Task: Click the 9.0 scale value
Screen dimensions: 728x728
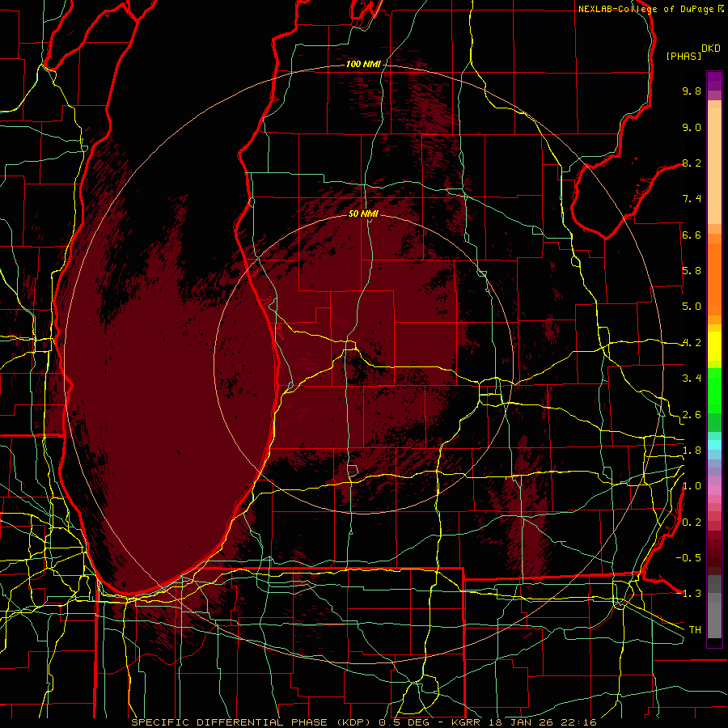Action: (x=692, y=127)
